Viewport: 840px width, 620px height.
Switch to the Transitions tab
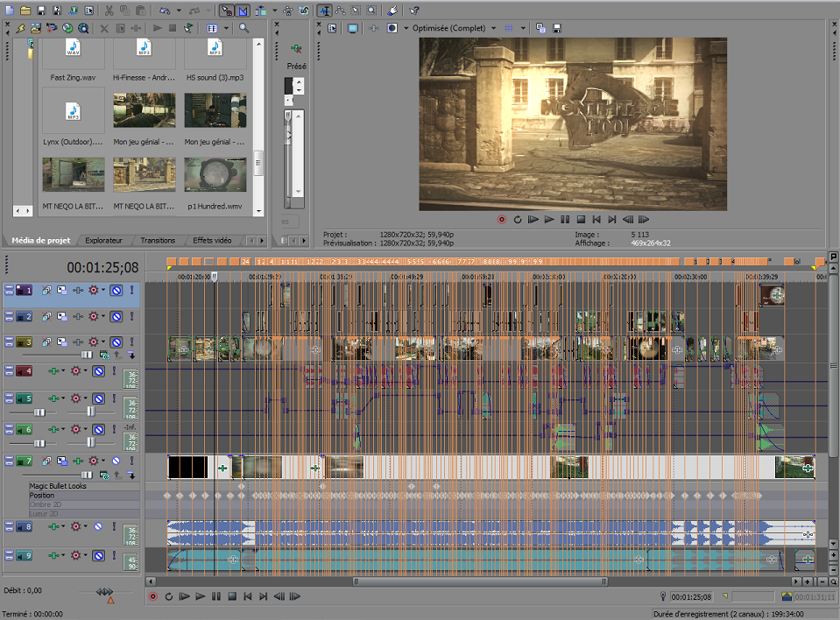pos(158,240)
